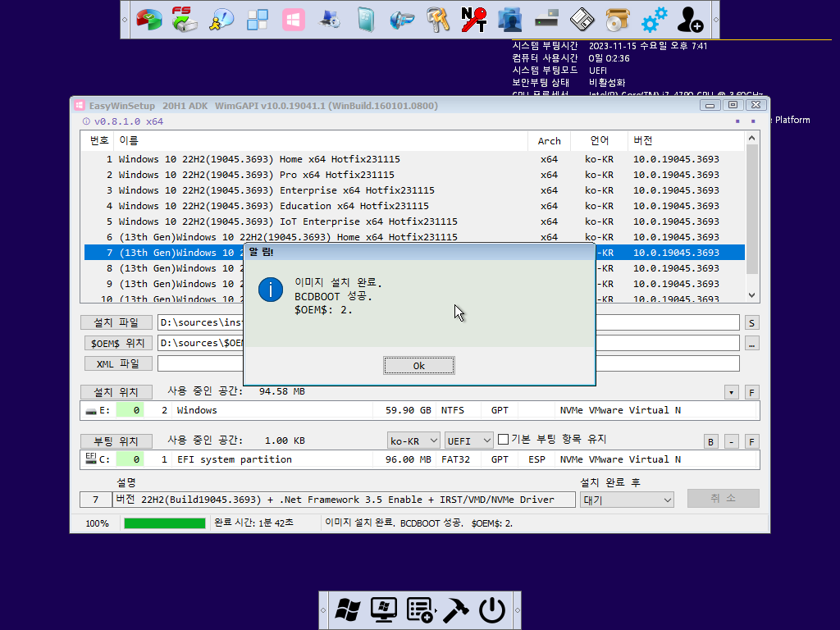
Task: Select row 2 Windows 10 Pro x64
Action: point(414,175)
